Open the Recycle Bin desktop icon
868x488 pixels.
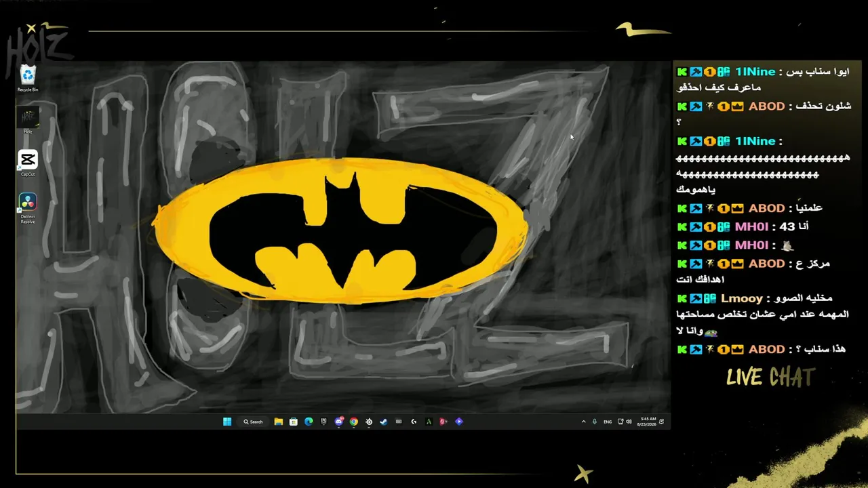(28, 78)
